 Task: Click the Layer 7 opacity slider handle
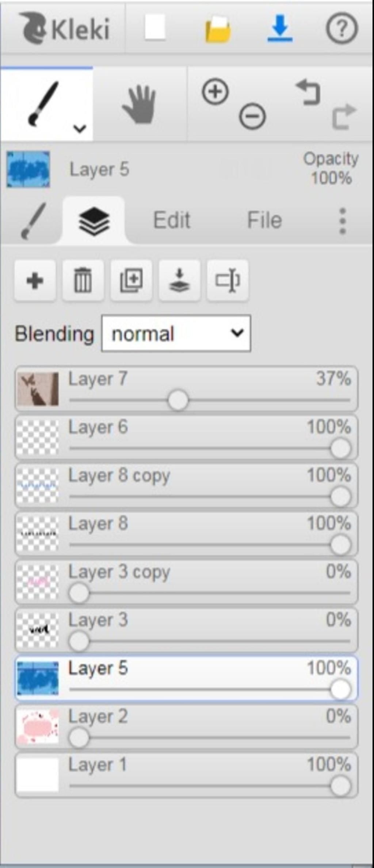pyautogui.click(x=178, y=400)
